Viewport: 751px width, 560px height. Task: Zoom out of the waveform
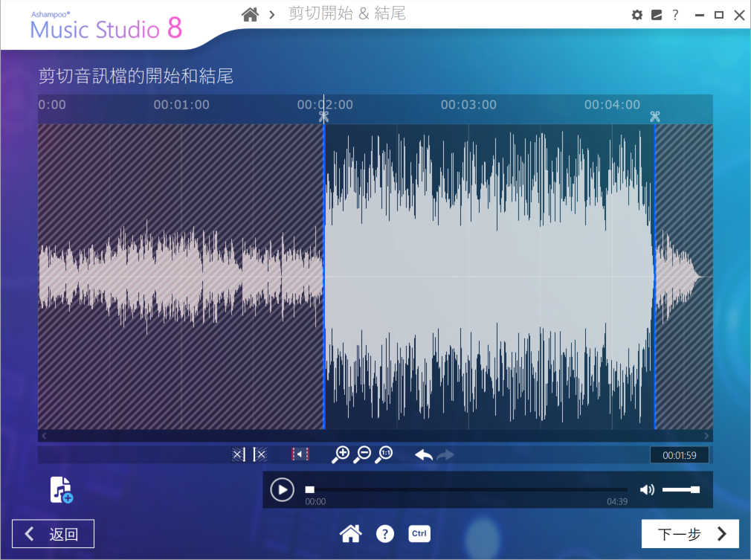click(x=363, y=454)
